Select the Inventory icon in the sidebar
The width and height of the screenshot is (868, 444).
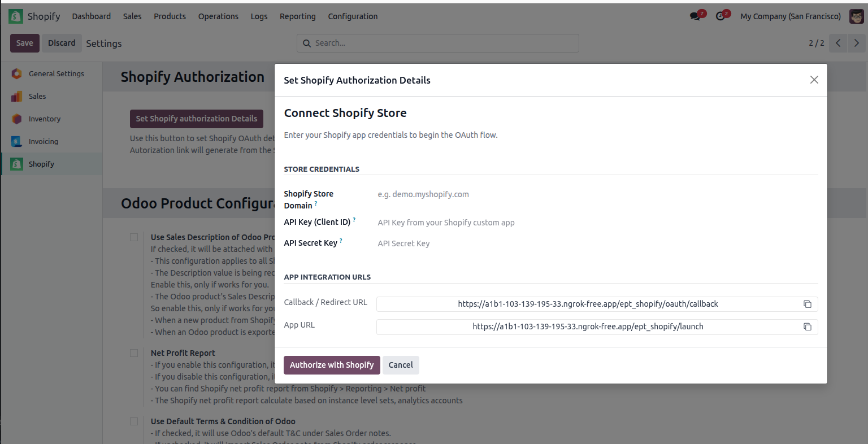(16, 119)
